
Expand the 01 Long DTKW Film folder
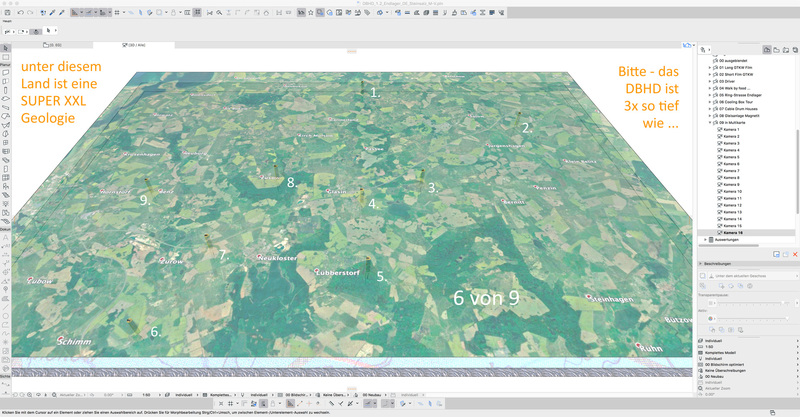pyautogui.click(x=709, y=67)
